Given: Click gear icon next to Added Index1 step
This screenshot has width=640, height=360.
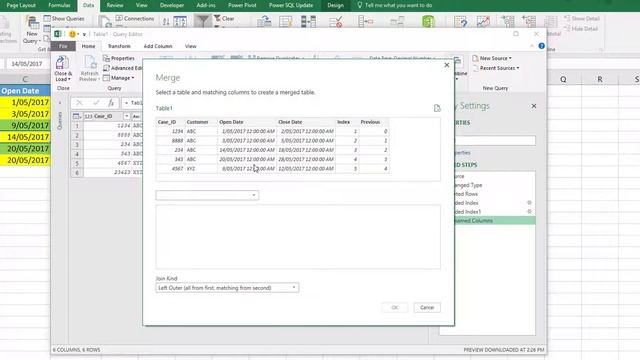Looking at the screenshot, I should click(529, 211).
